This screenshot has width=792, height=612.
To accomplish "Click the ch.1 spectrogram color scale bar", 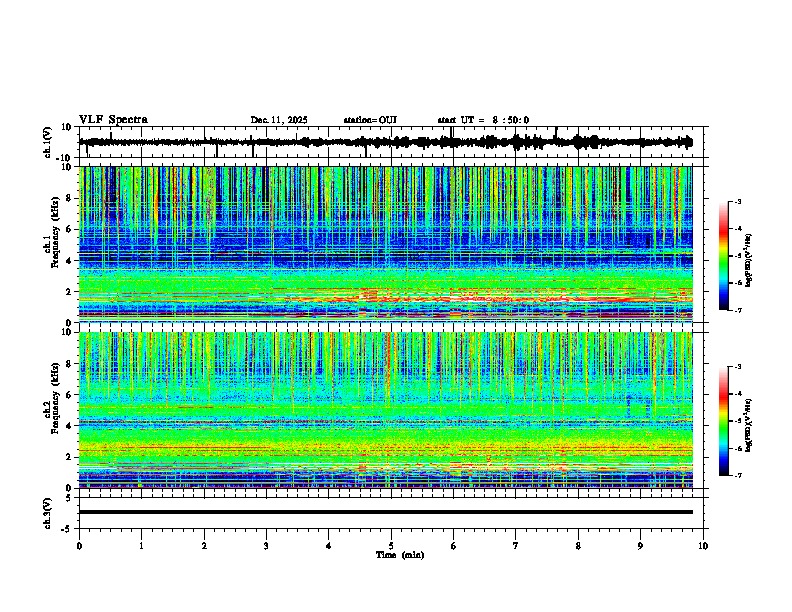I will tap(724, 256).
